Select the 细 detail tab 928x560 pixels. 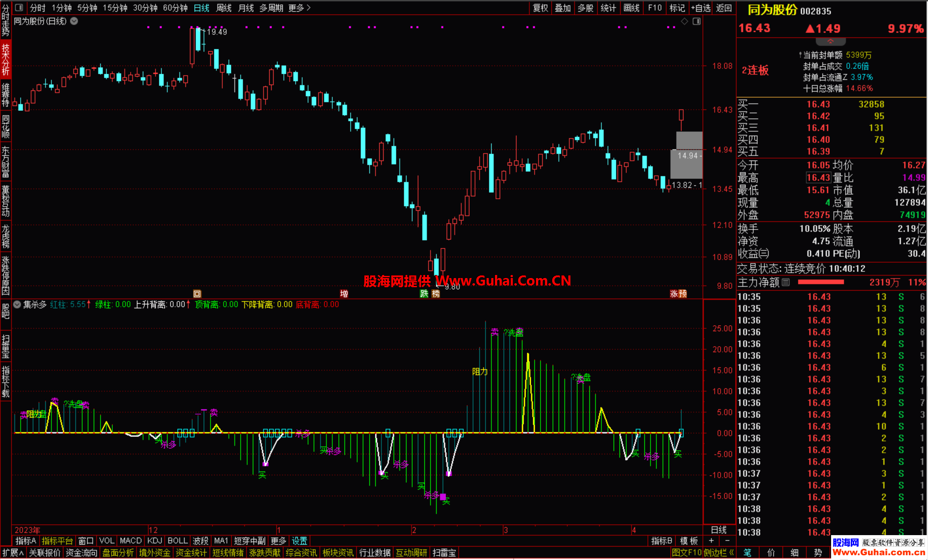coord(795,553)
